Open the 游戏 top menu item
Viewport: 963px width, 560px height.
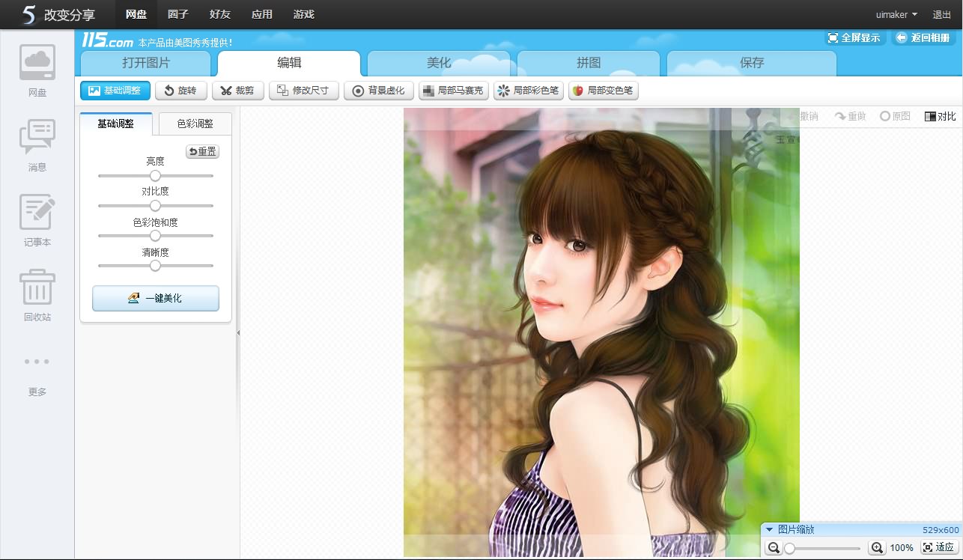click(304, 14)
